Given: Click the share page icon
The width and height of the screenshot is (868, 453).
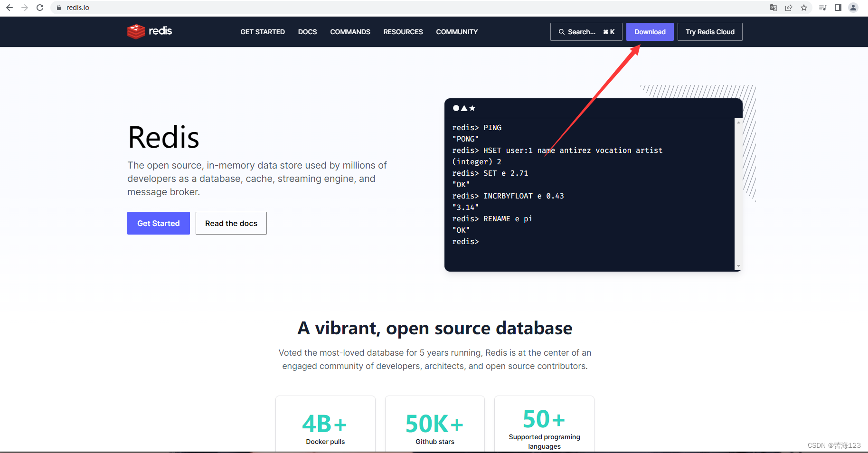Looking at the screenshot, I should pos(789,8).
